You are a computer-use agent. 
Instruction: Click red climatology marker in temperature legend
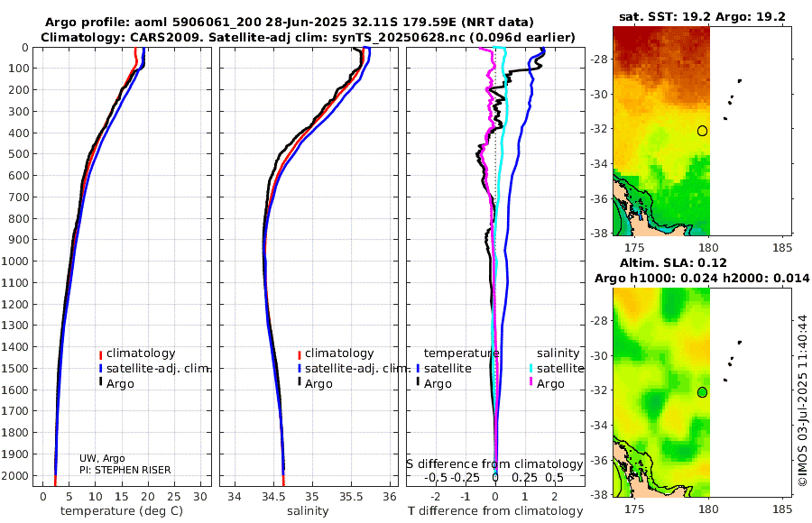100,354
